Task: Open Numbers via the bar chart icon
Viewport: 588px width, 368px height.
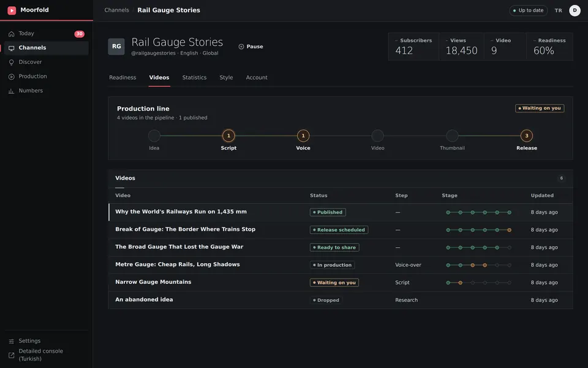Action: tap(11, 91)
